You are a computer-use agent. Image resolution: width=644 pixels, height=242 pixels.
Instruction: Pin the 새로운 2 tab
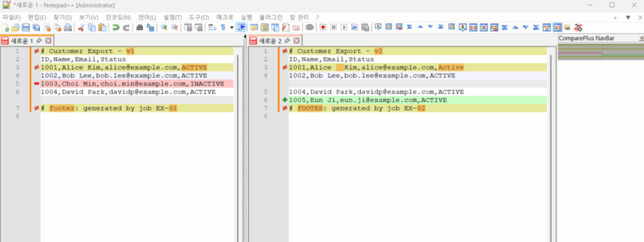(287, 41)
